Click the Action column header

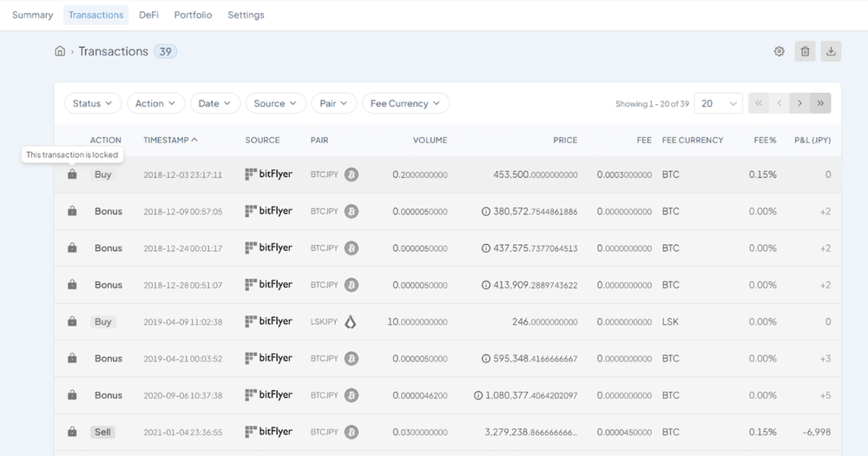(x=105, y=140)
